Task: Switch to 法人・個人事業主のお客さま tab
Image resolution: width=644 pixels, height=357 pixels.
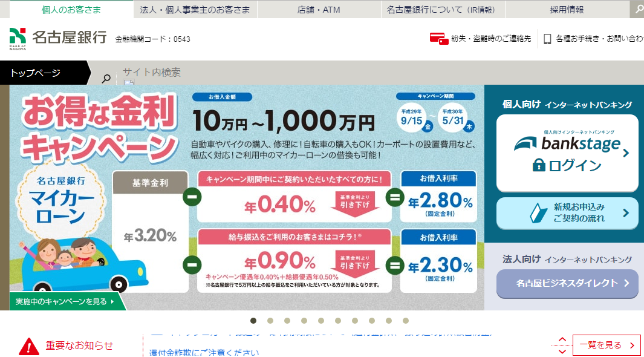Action: (195, 10)
